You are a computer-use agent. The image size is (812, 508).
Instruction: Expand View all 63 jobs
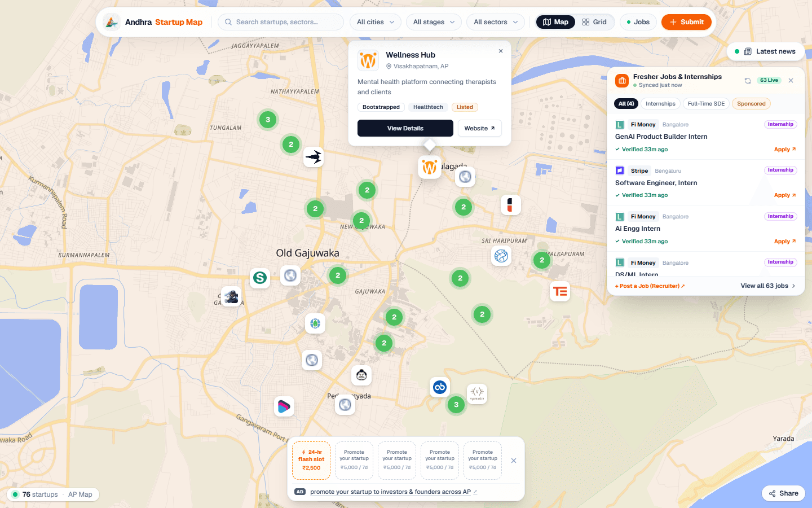pos(768,286)
